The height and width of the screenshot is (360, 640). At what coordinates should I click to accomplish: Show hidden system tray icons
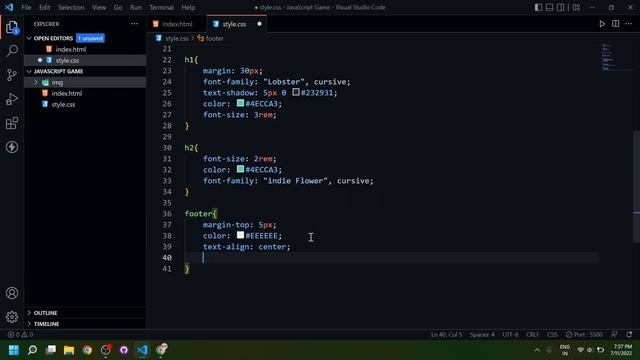pos(537,350)
